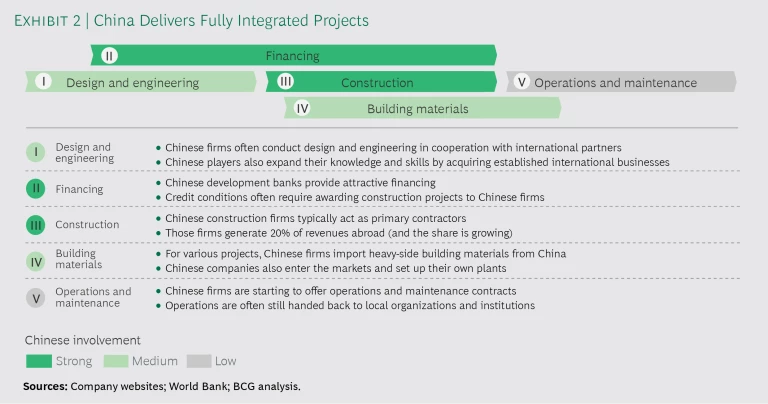Click the Building materials label in the bottom arrow bar

pyautogui.click(x=417, y=109)
